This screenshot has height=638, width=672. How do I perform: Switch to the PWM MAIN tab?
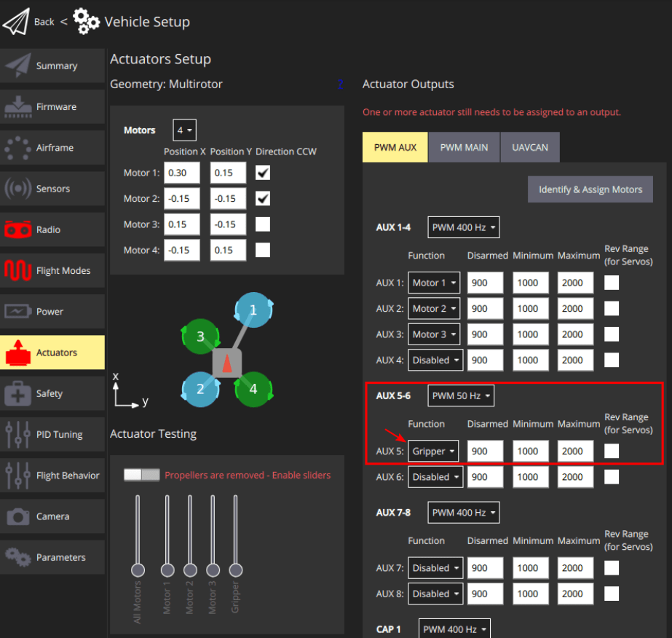coord(464,147)
